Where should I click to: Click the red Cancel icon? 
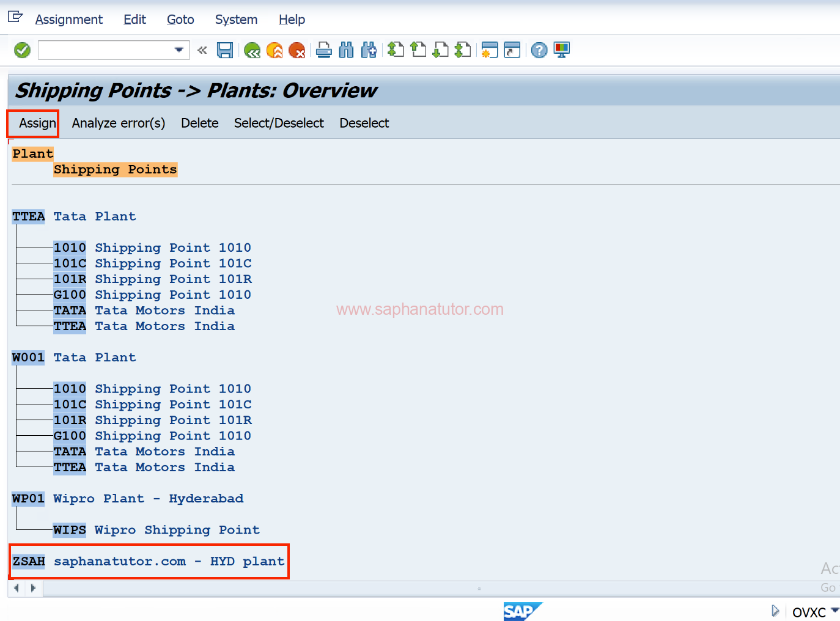[x=297, y=50]
